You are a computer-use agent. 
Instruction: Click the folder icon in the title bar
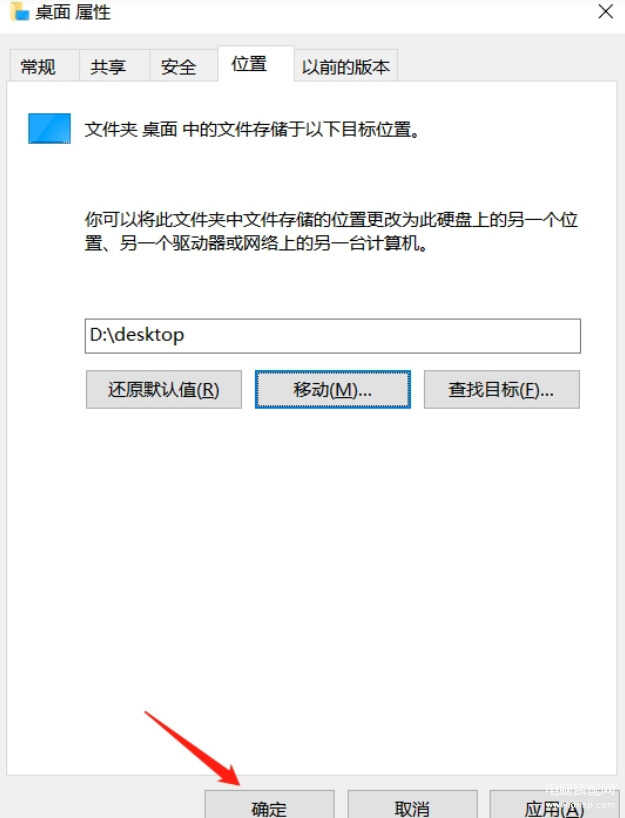coord(19,11)
